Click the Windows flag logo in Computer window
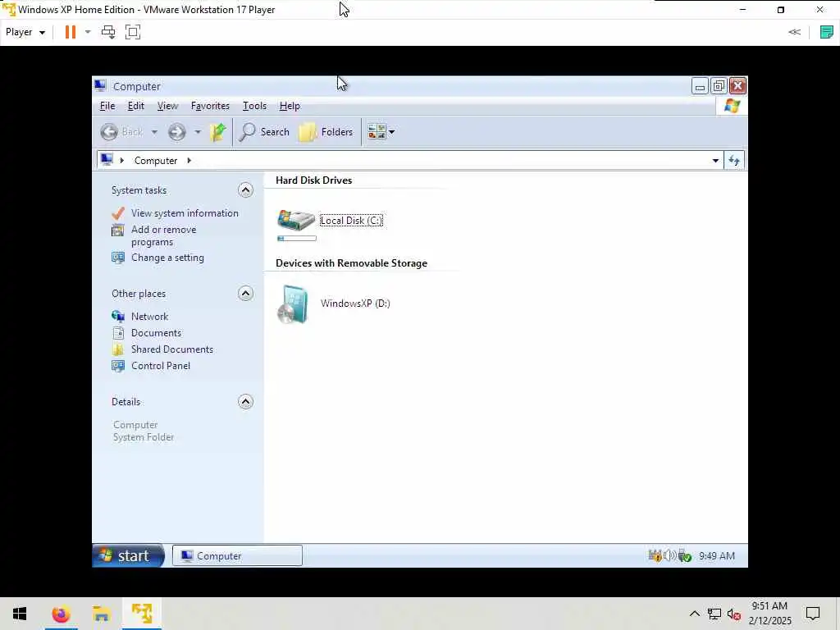The width and height of the screenshot is (840, 630). pos(732,106)
